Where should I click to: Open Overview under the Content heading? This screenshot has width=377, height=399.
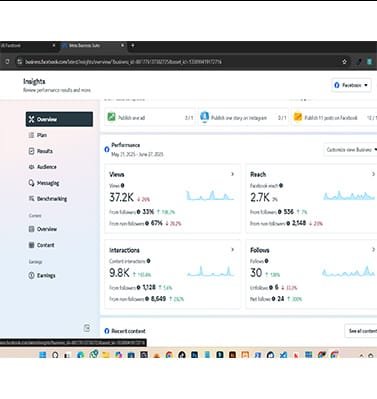point(47,229)
